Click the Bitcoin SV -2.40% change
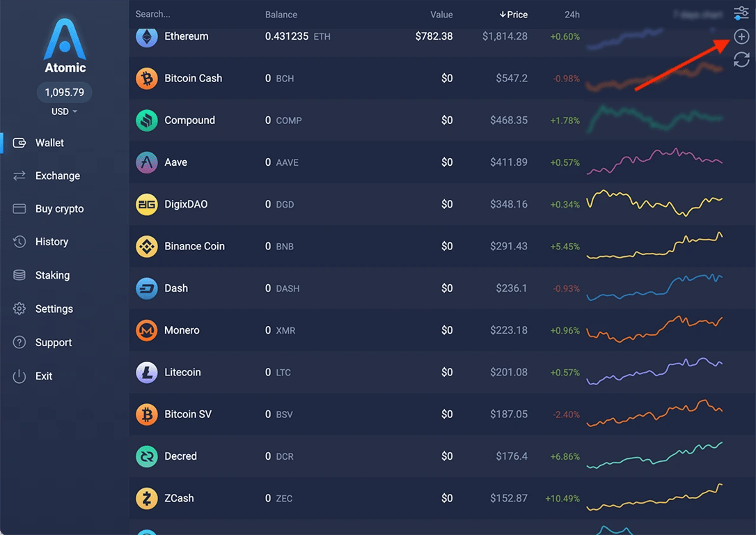The height and width of the screenshot is (535, 756). pyautogui.click(x=566, y=414)
